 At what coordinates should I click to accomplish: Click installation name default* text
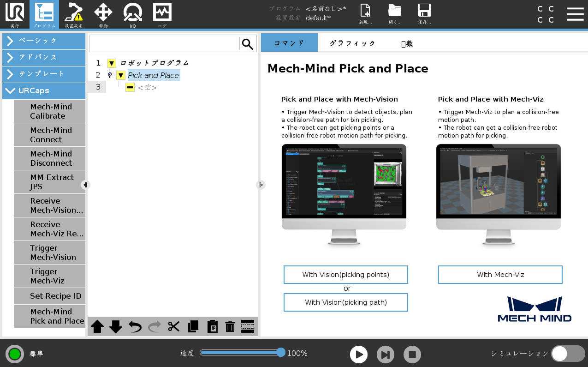coord(318,18)
